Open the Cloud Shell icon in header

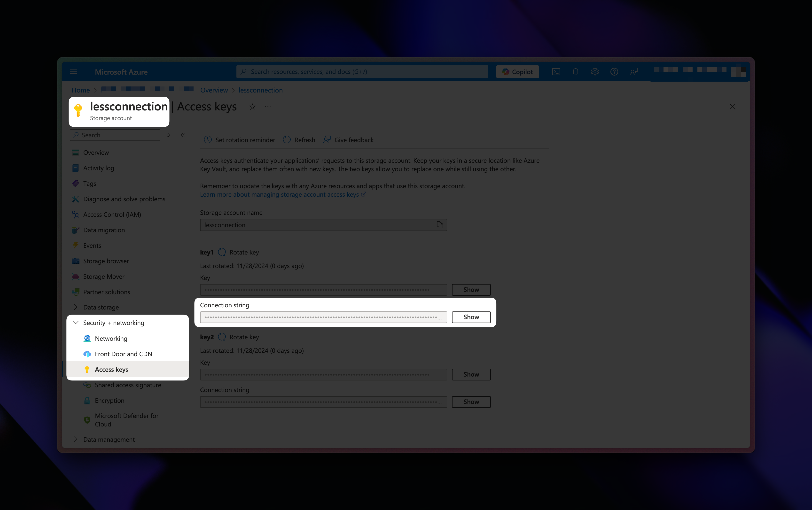(x=556, y=72)
